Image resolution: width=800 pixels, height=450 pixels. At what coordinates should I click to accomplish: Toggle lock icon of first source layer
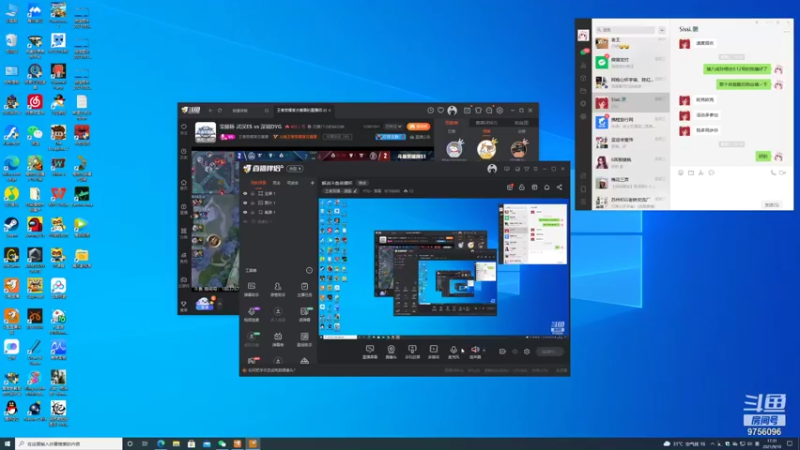point(253,194)
